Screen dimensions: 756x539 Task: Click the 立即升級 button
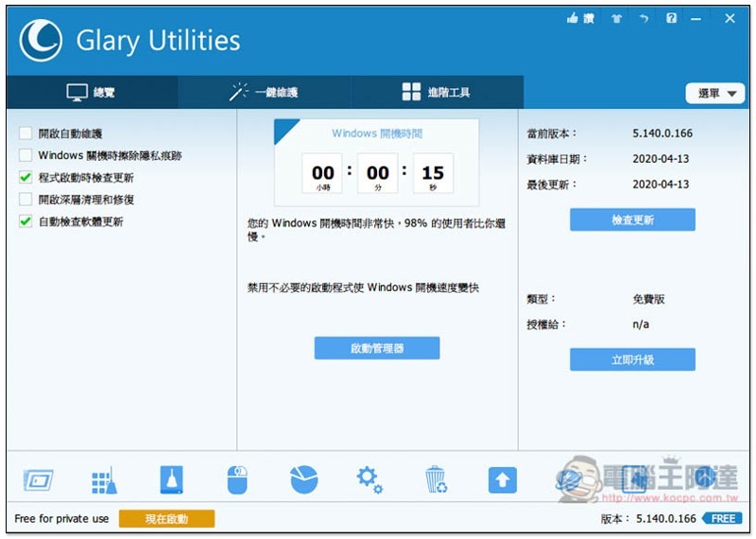click(632, 359)
